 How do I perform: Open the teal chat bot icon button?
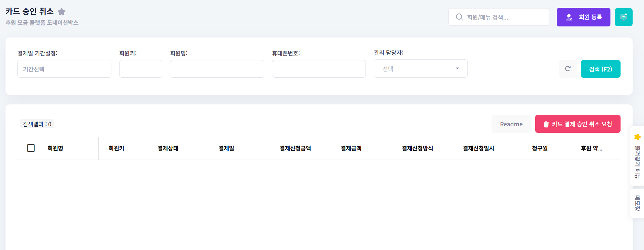[623, 17]
